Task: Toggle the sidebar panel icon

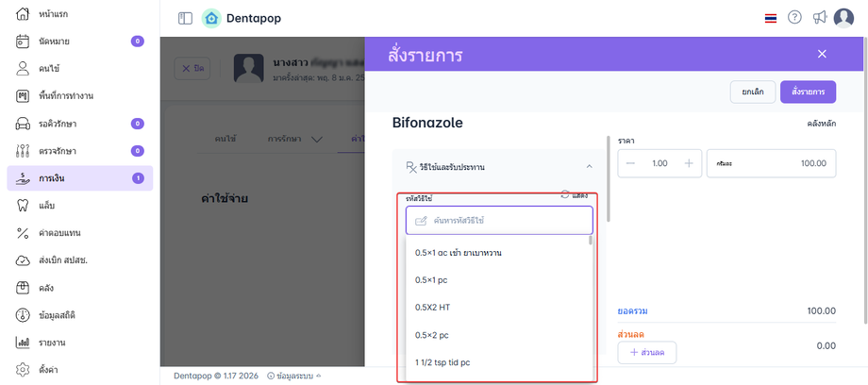Action: (x=185, y=18)
